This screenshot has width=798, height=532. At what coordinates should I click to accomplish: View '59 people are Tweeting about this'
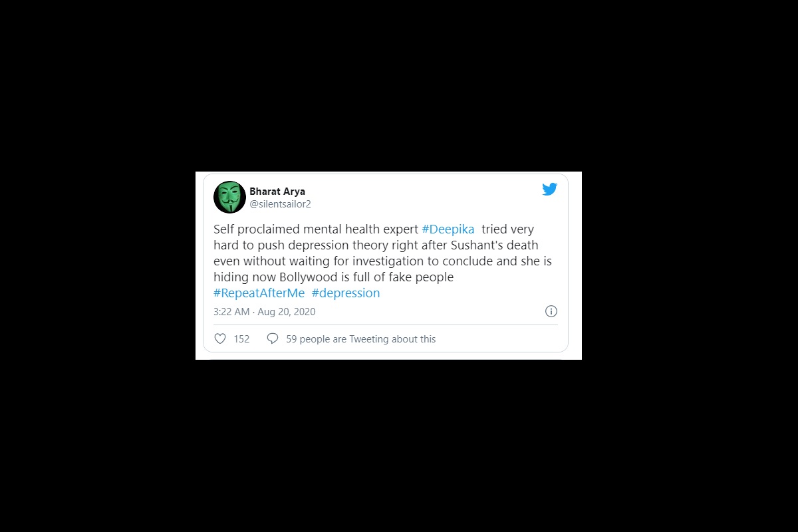(x=361, y=339)
